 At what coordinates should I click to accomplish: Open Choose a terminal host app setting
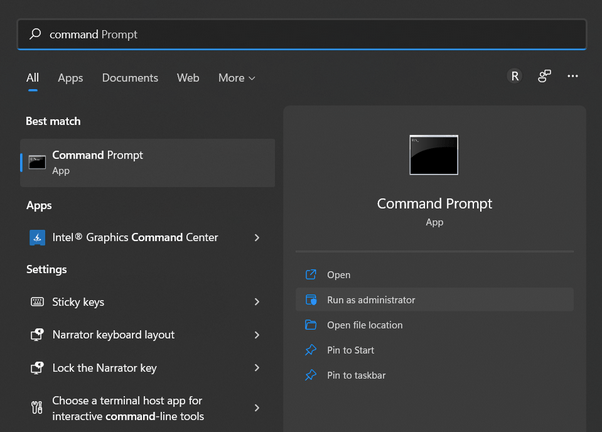(x=147, y=408)
